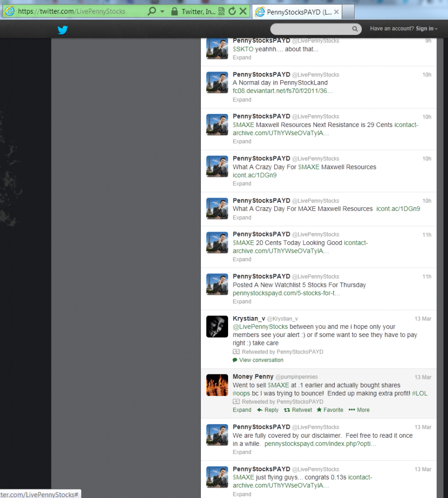Click the padlock security icon in address bar
The height and width of the screenshot is (498, 448).
pos(174,11)
